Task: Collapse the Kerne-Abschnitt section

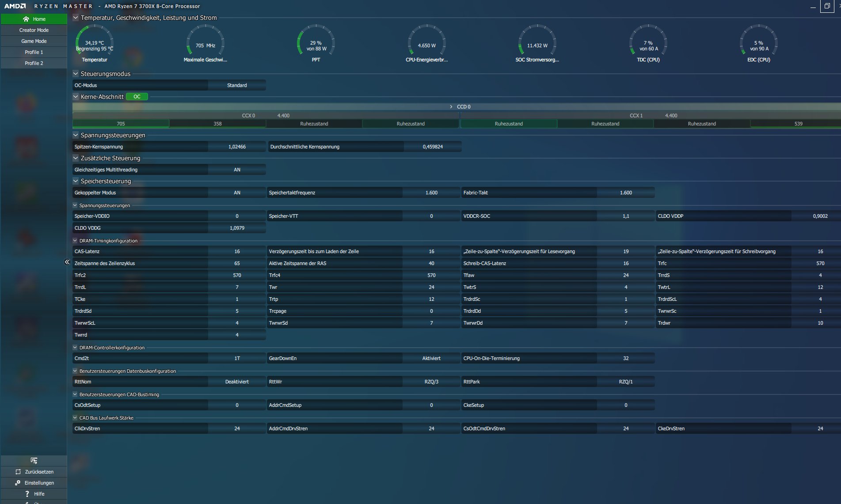Action: [x=76, y=97]
